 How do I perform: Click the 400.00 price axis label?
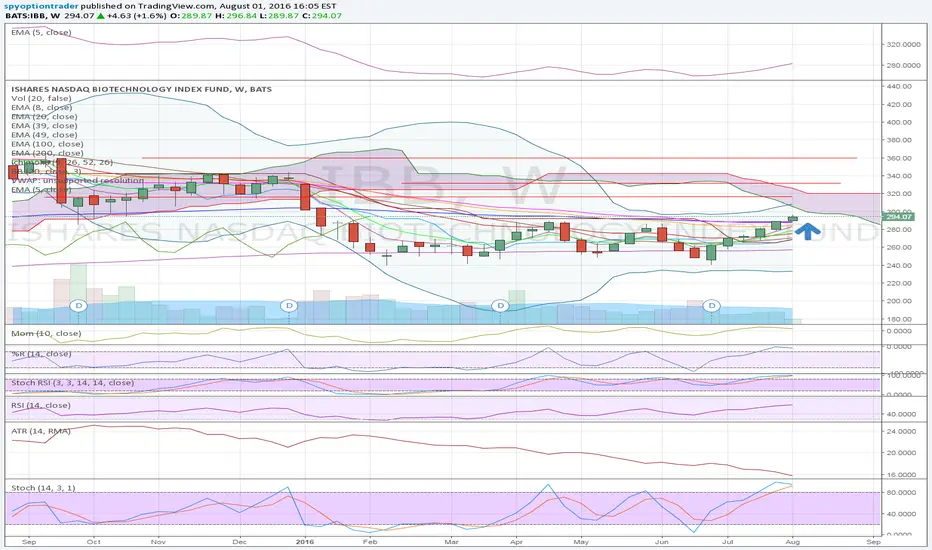click(x=898, y=122)
